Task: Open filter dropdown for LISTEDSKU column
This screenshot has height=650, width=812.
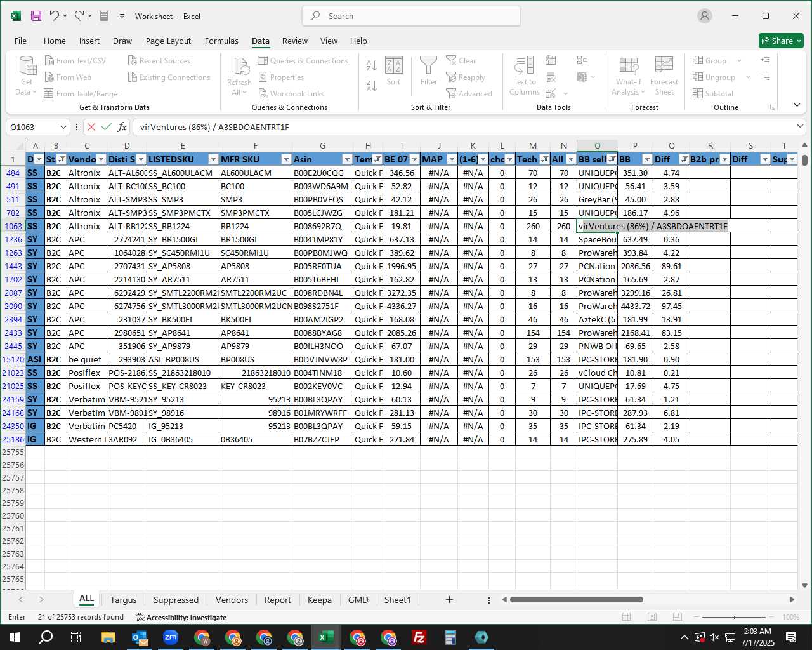Action: click(x=213, y=159)
